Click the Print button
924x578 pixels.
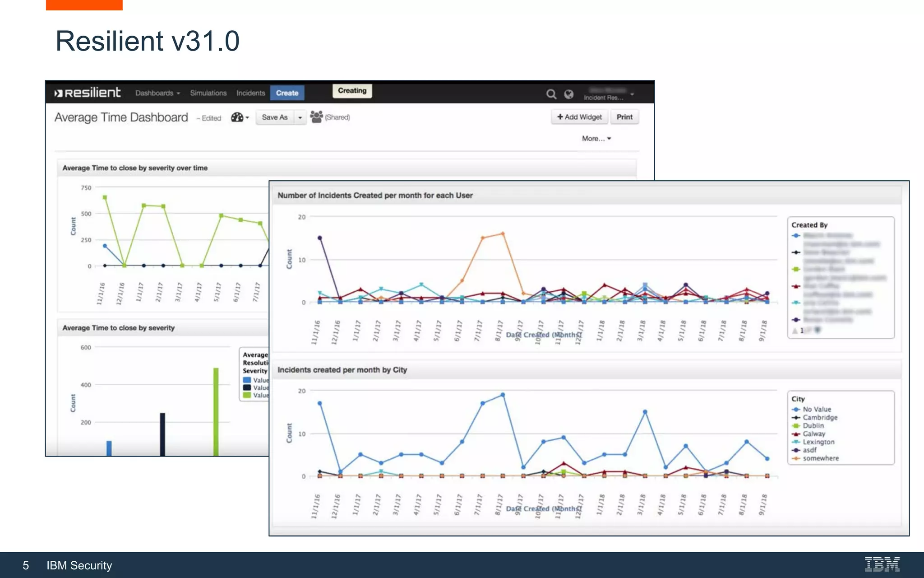(624, 117)
